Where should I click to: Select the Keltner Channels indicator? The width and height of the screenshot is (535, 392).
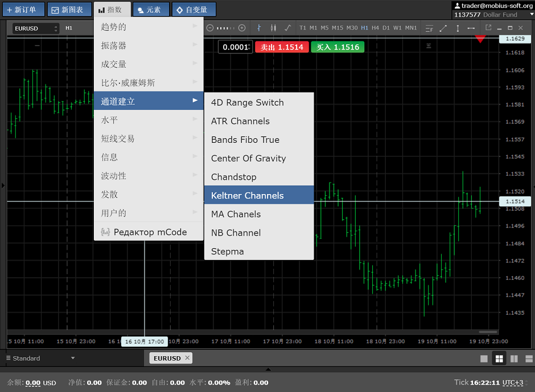coord(259,196)
